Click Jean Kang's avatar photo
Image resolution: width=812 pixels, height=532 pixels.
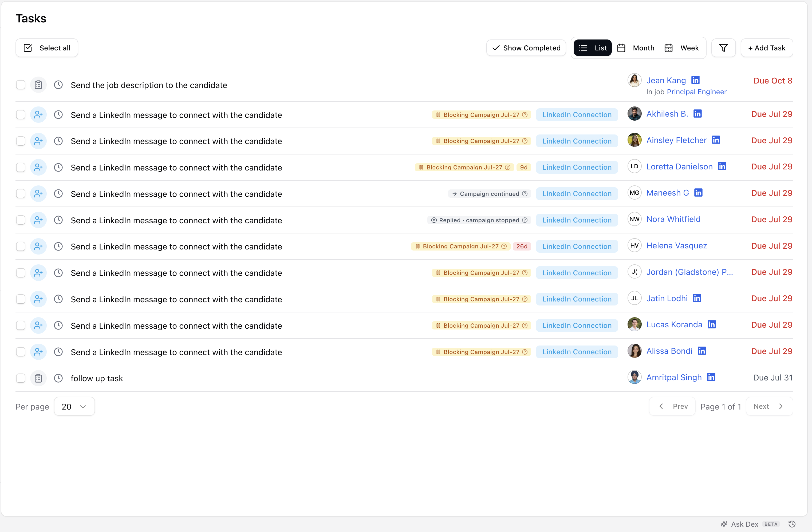tap(634, 81)
